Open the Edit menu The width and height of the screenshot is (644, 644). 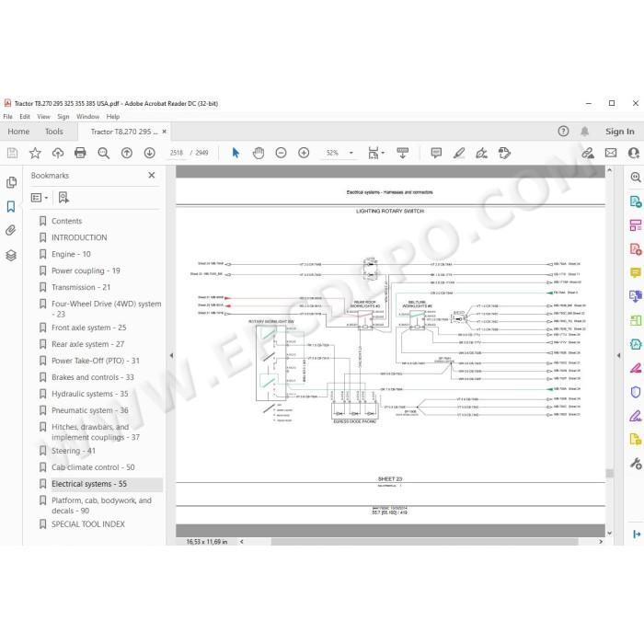coord(25,117)
